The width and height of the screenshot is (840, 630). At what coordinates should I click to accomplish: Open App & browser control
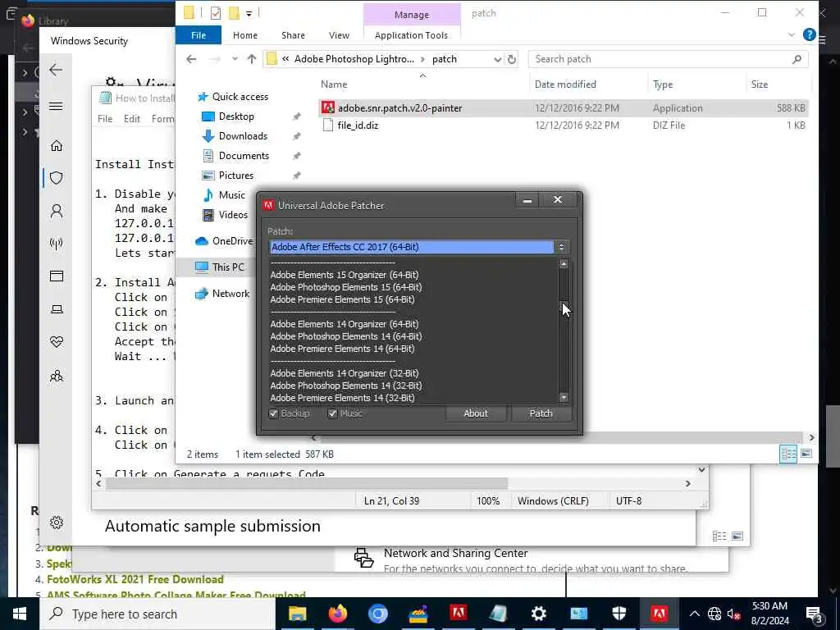tap(57, 276)
